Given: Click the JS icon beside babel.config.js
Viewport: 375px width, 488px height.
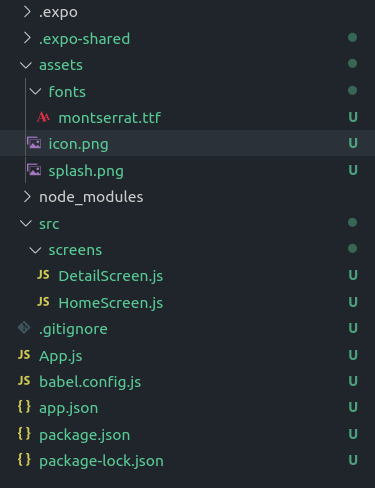Looking at the screenshot, I should [24, 381].
